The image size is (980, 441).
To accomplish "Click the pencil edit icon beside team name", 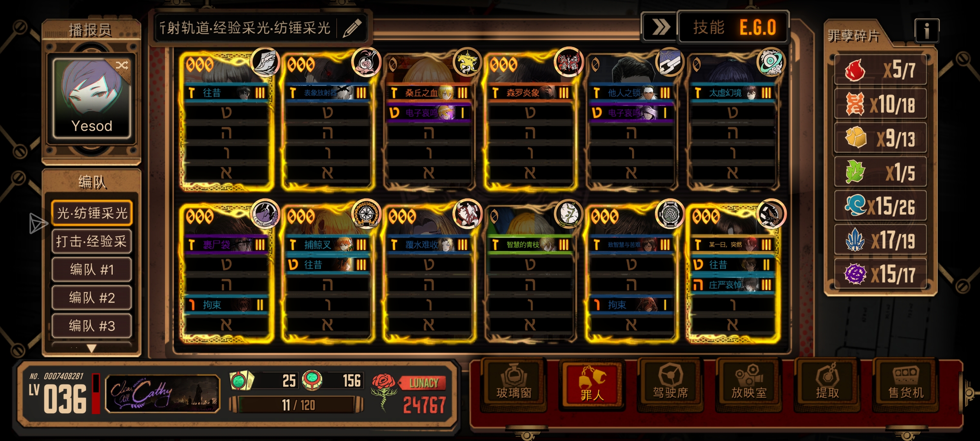I will click(352, 28).
